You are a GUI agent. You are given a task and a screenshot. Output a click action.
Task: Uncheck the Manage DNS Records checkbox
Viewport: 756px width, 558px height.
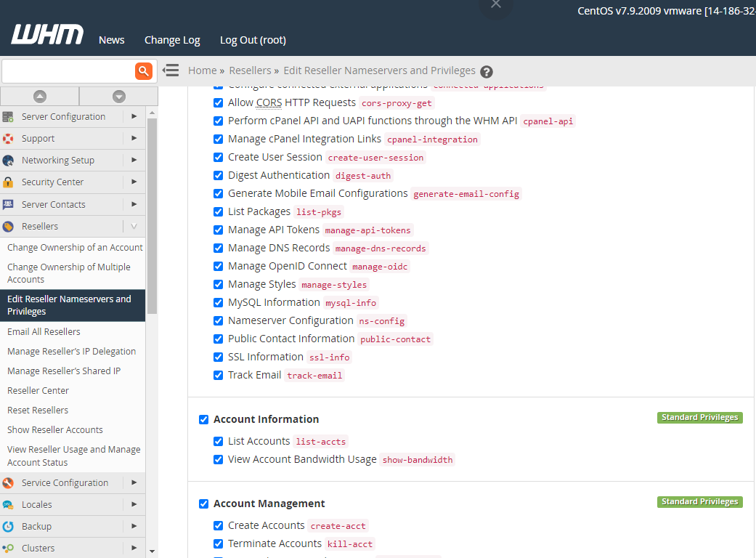pyautogui.click(x=218, y=248)
